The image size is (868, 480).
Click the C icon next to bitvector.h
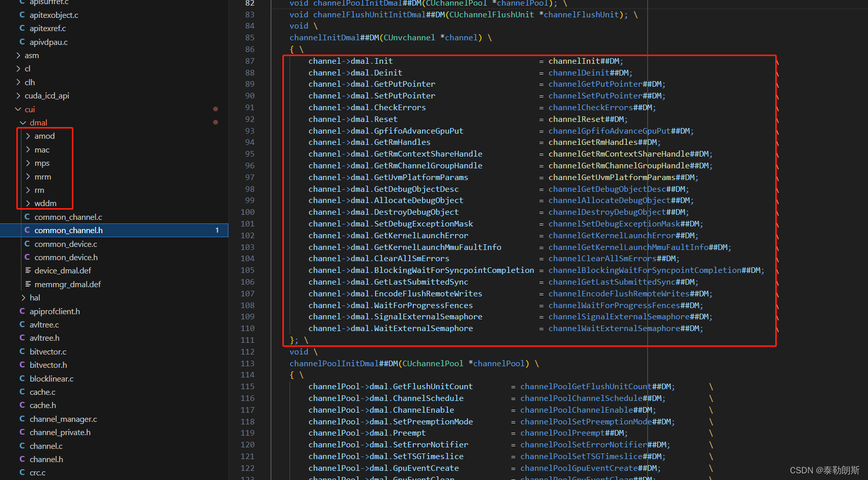point(22,365)
